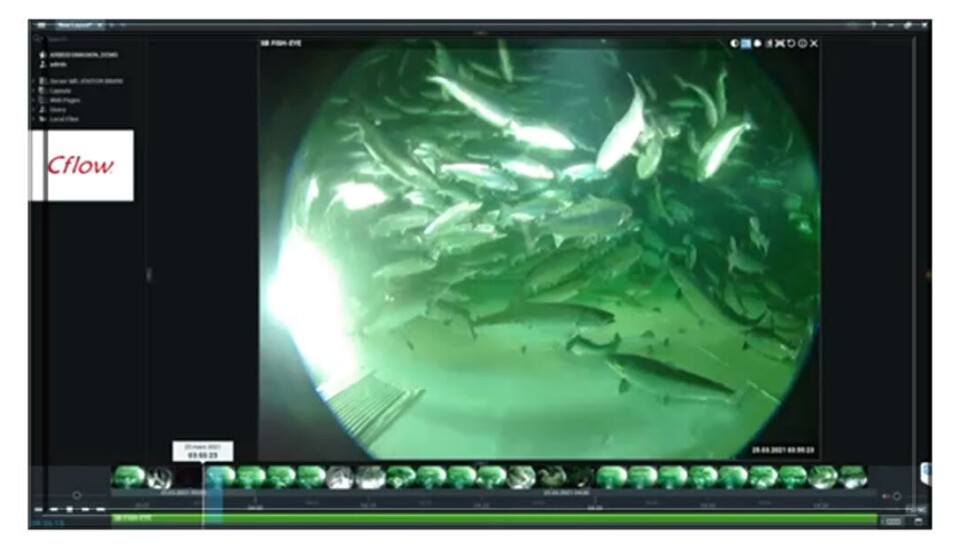Close the SB FISH-EYE camera tile
The image size is (960, 548).
coord(814,44)
